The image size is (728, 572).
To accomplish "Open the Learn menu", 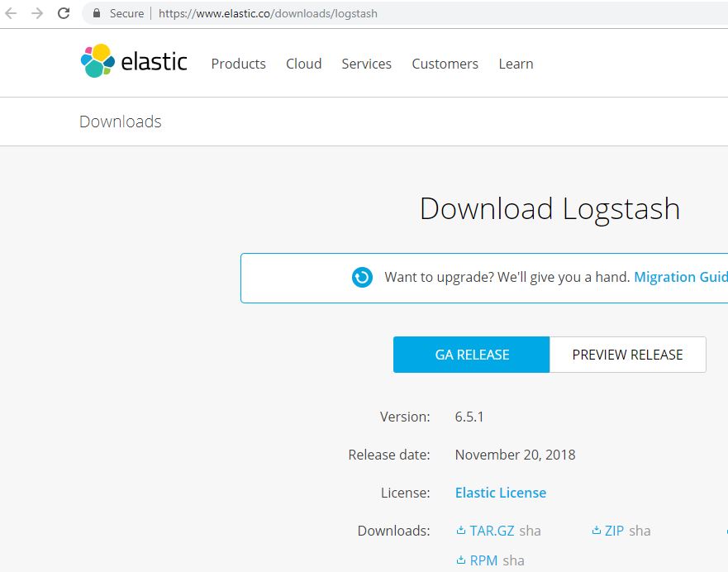I will click(516, 64).
